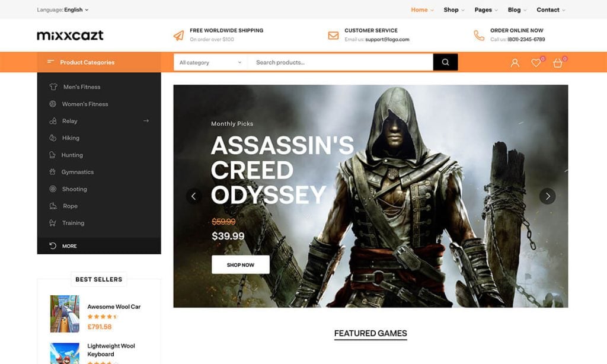
Task: Select the Hunting category icon
Action: click(53, 155)
